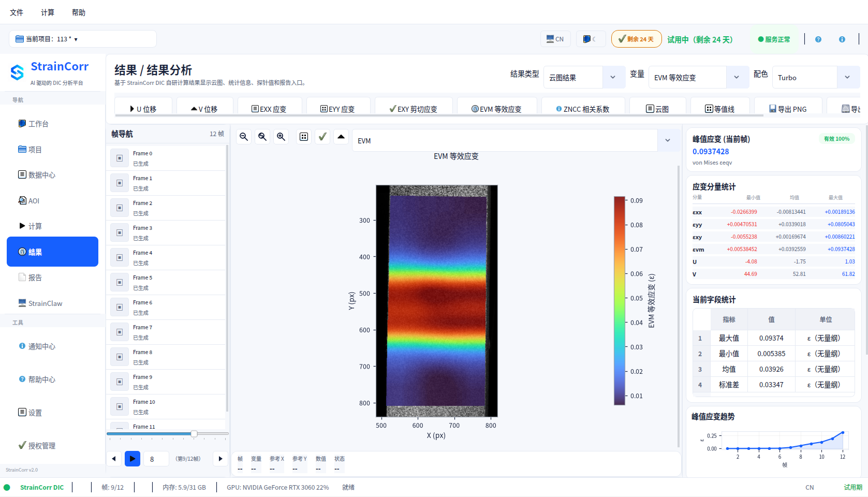Select Frame 1 thumbnail box
Image resolution: width=868 pixels, height=497 pixels.
(x=120, y=183)
